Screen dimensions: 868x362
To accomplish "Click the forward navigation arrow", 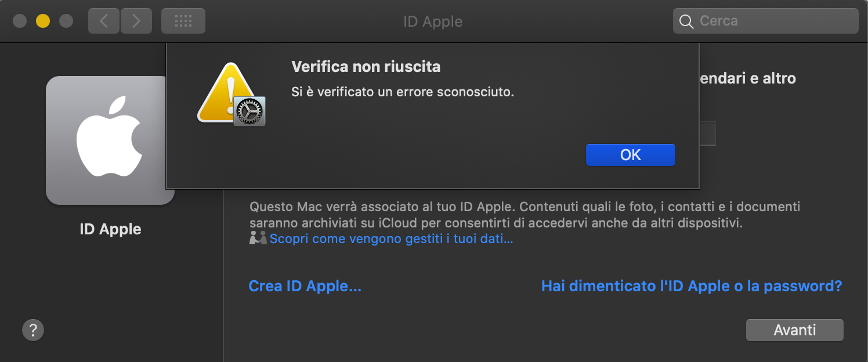I will click(136, 20).
